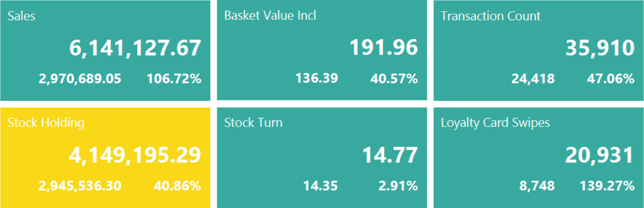Select the 106.72% Sales growth figure
Viewport: 644px width, 208px height.
pyautogui.click(x=174, y=79)
